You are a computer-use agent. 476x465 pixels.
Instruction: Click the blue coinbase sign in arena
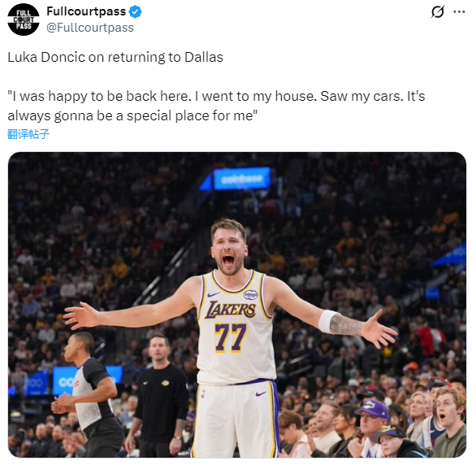pyautogui.click(x=241, y=179)
